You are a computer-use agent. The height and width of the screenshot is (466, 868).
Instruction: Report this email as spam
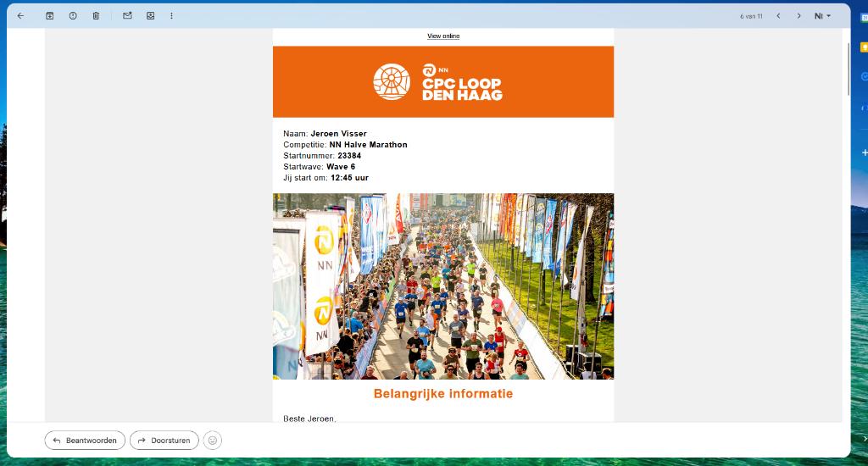click(73, 16)
